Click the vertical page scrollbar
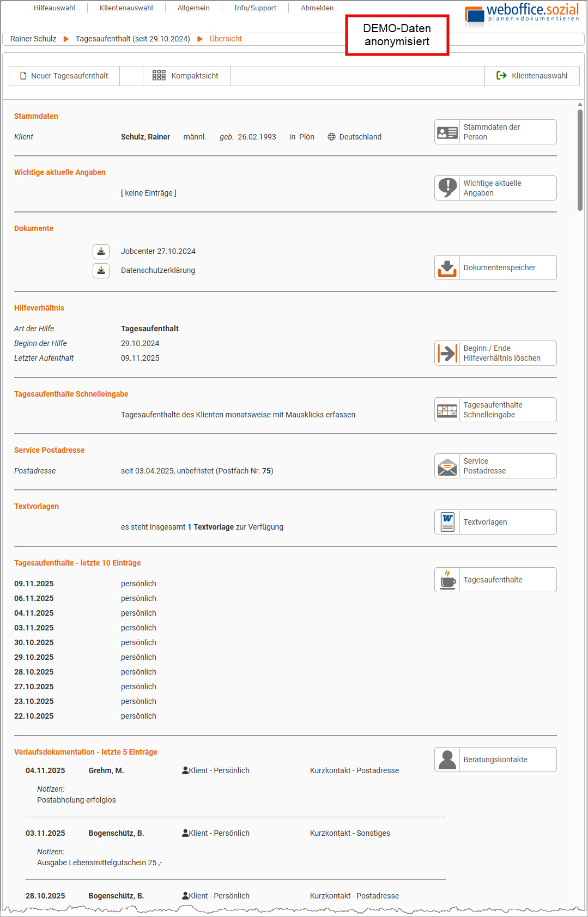588x917 pixels. pos(580,160)
